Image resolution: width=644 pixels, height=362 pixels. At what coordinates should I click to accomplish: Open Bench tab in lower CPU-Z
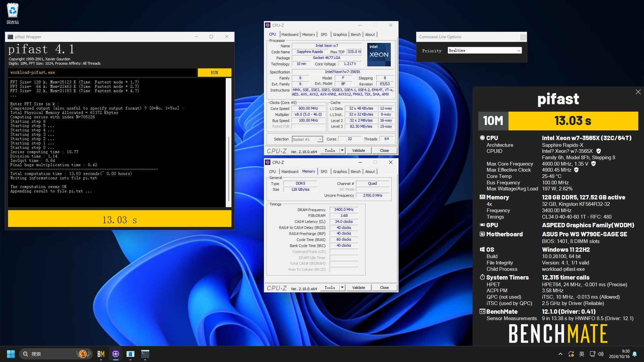tap(356, 172)
